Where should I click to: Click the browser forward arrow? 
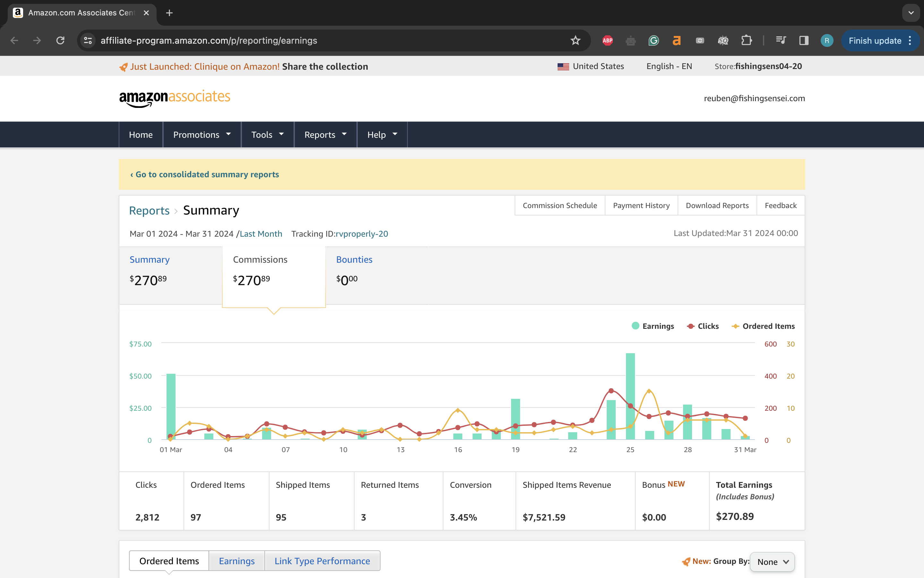(x=37, y=40)
